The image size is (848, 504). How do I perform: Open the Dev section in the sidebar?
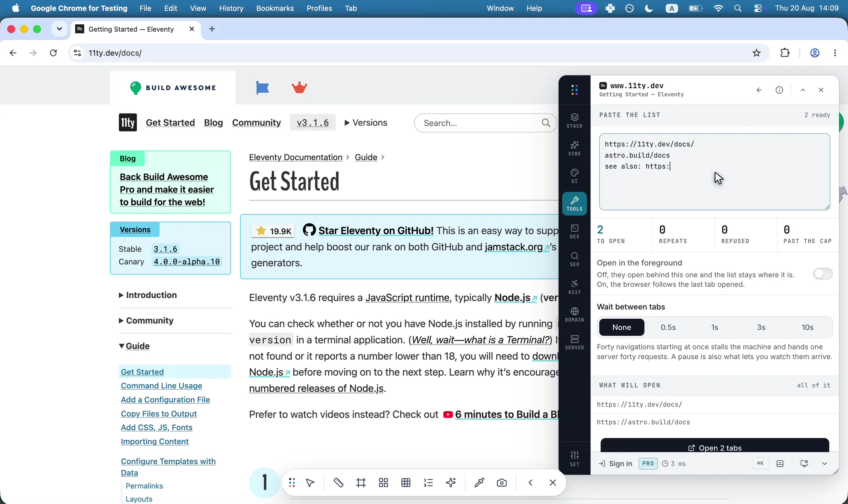(574, 231)
